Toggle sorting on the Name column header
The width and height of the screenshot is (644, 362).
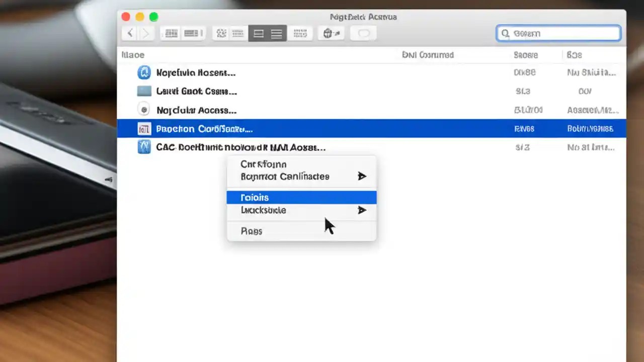point(133,55)
